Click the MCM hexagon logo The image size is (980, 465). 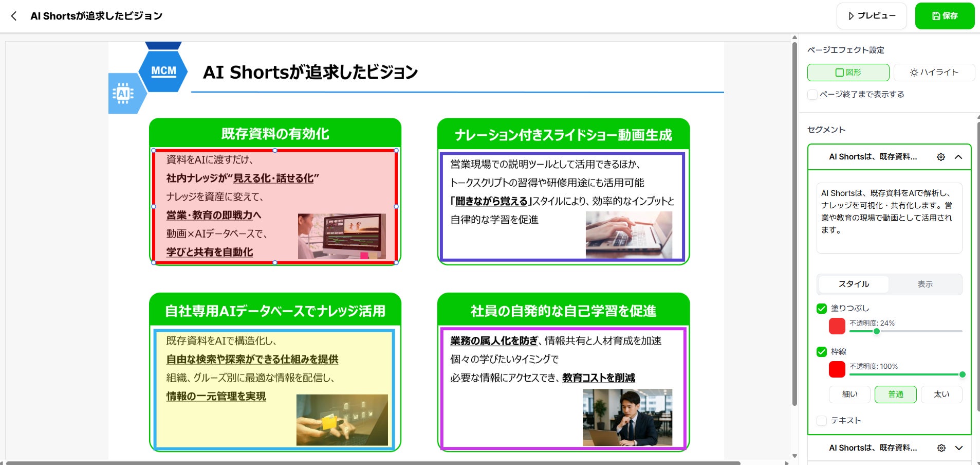[163, 71]
